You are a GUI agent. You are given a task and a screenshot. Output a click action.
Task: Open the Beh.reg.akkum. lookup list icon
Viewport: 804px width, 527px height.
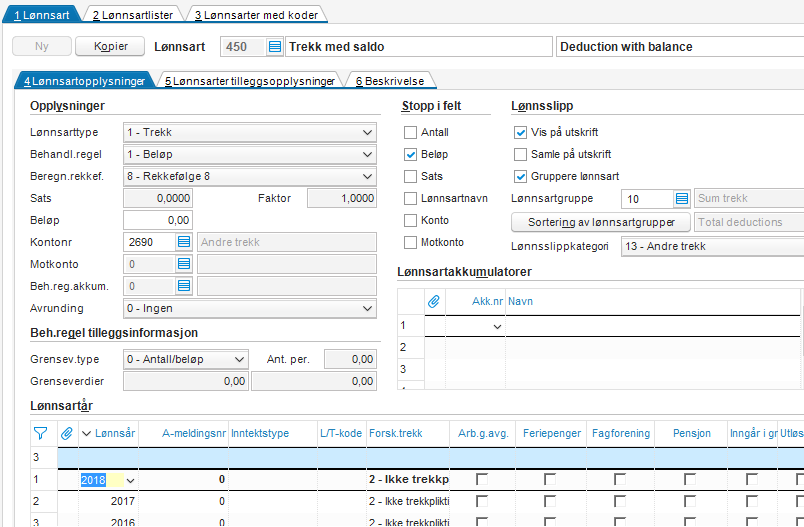184,286
